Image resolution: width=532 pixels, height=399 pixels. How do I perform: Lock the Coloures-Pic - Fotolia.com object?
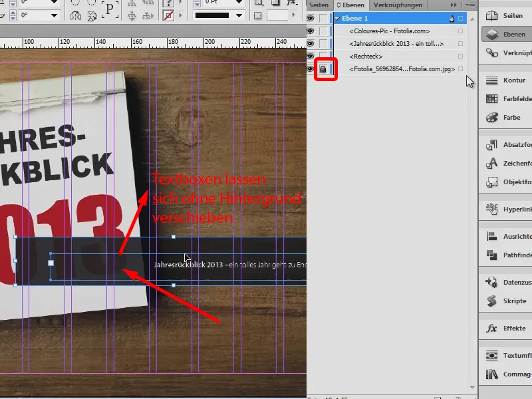pyautogui.click(x=323, y=31)
